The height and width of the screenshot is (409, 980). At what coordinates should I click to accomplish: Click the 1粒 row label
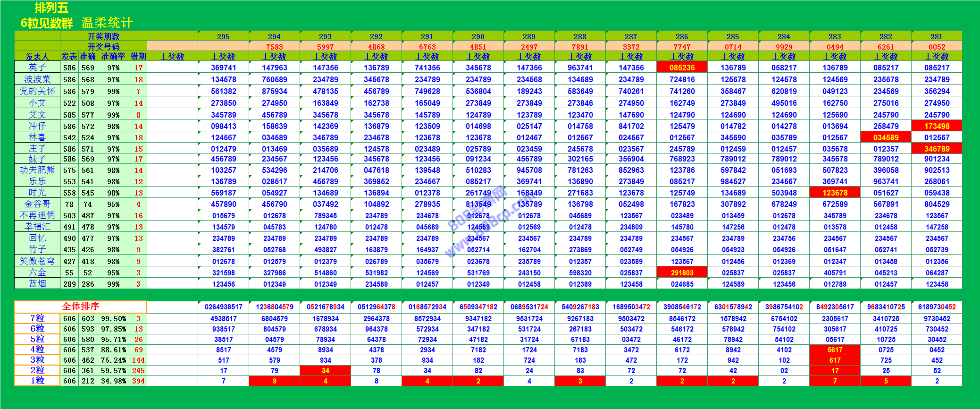point(37,381)
